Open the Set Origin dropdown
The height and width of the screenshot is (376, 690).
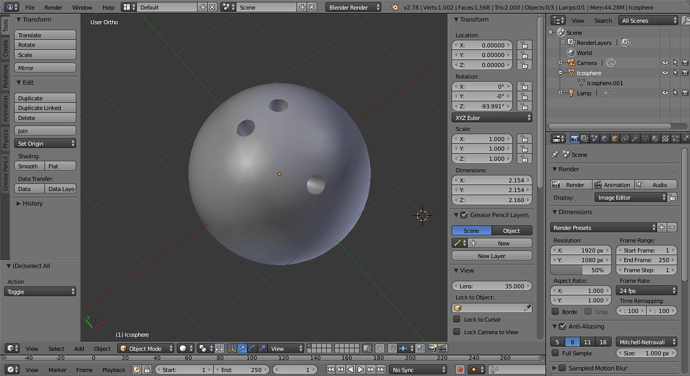click(45, 143)
